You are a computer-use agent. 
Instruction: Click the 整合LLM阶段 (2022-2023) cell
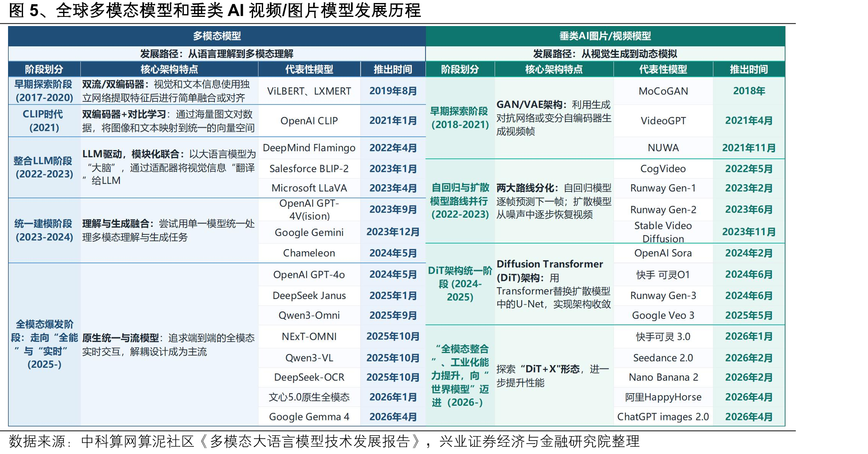(x=44, y=168)
